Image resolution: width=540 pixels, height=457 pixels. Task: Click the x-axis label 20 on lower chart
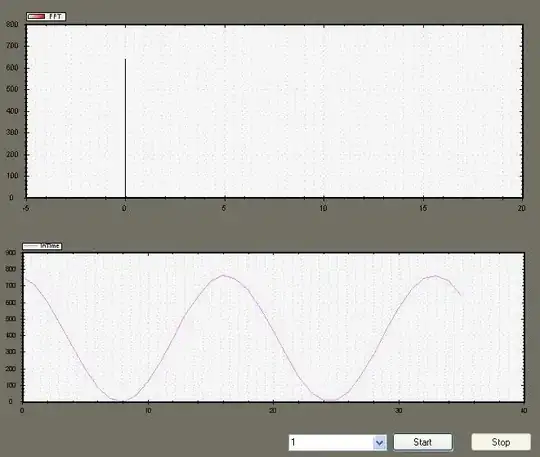click(x=273, y=411)
